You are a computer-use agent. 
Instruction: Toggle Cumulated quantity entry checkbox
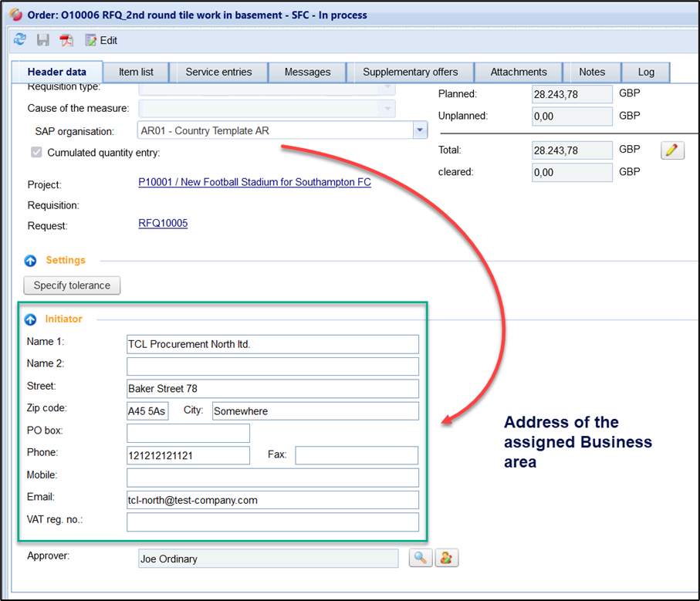[36, 153]
